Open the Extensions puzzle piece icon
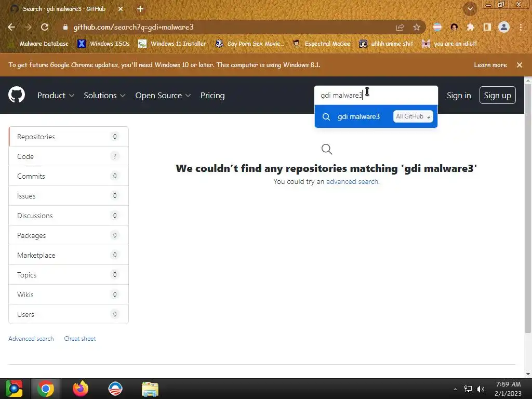This screenshot has width=532, height=399. [x=470, y=27]
